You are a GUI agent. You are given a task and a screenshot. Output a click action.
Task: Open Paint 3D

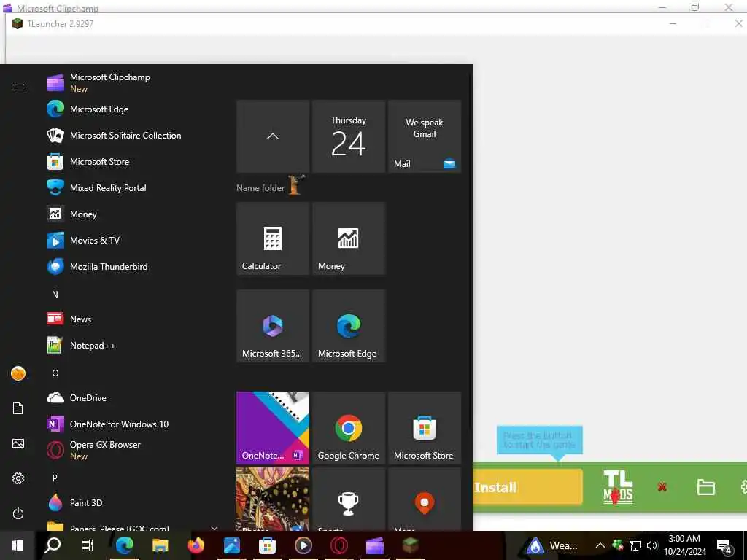tap(133, 502)
